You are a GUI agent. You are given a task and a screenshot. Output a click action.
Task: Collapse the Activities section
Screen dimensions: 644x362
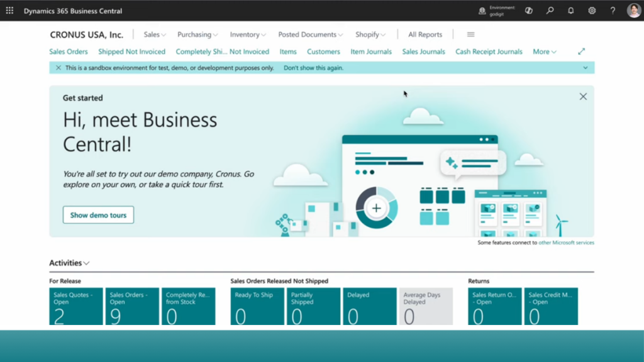[87, 263]
